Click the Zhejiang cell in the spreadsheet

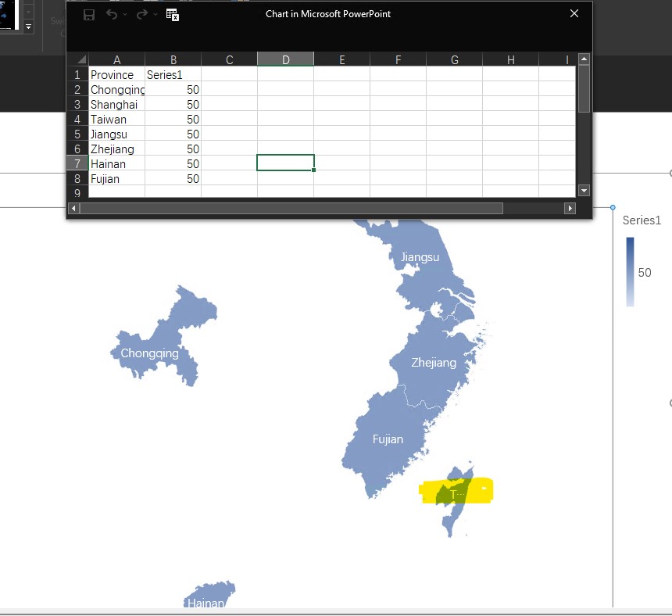coord(116,149)
